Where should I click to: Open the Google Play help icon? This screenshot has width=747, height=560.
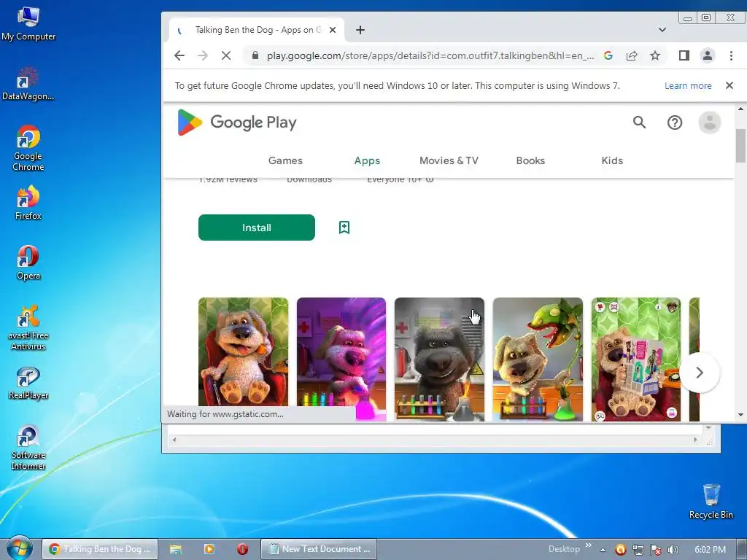coord(675,122)
